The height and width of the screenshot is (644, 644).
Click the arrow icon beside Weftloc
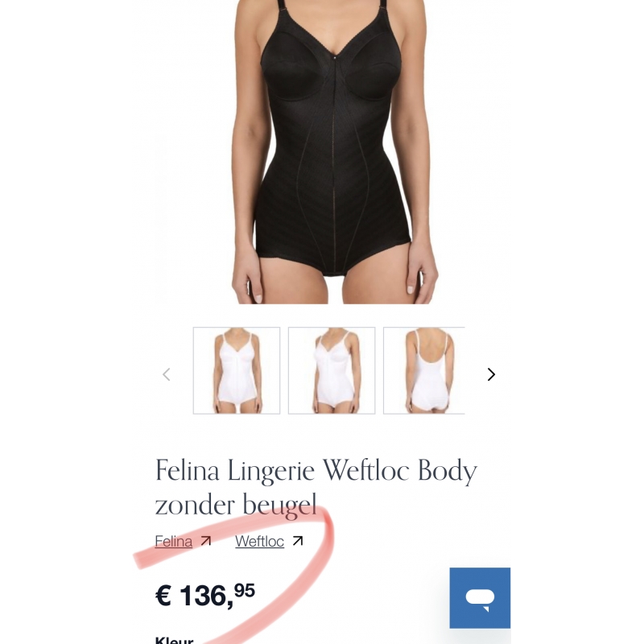point(298,541)
